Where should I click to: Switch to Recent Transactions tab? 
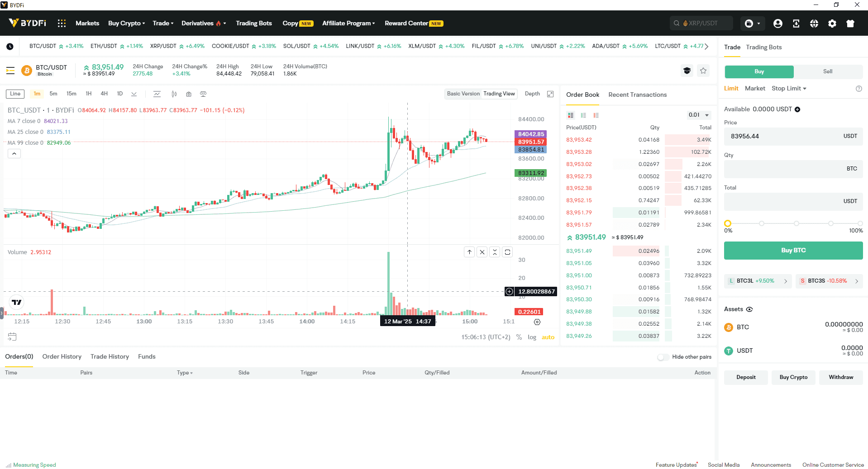(637, 95)
